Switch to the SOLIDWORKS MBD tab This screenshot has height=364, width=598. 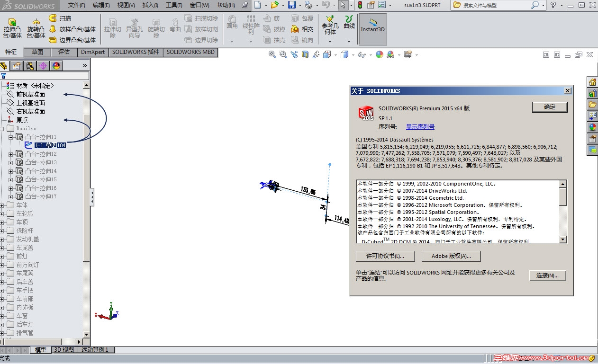190,52
